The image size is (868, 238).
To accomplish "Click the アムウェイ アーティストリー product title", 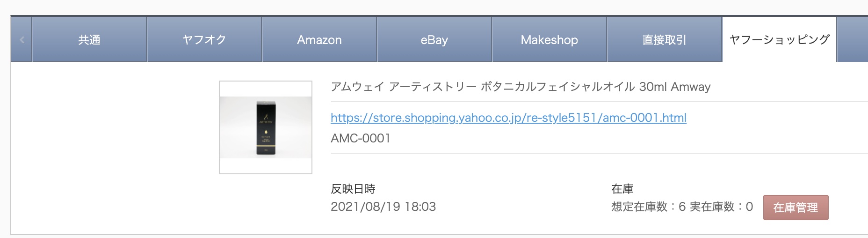I will pyautogui.click(x=520, y=87).
